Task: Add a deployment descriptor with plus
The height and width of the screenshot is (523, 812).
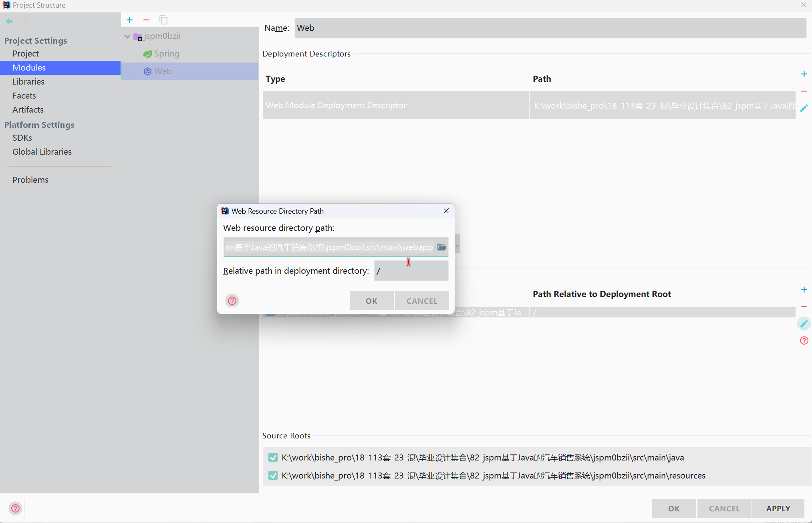Action: 804,74
